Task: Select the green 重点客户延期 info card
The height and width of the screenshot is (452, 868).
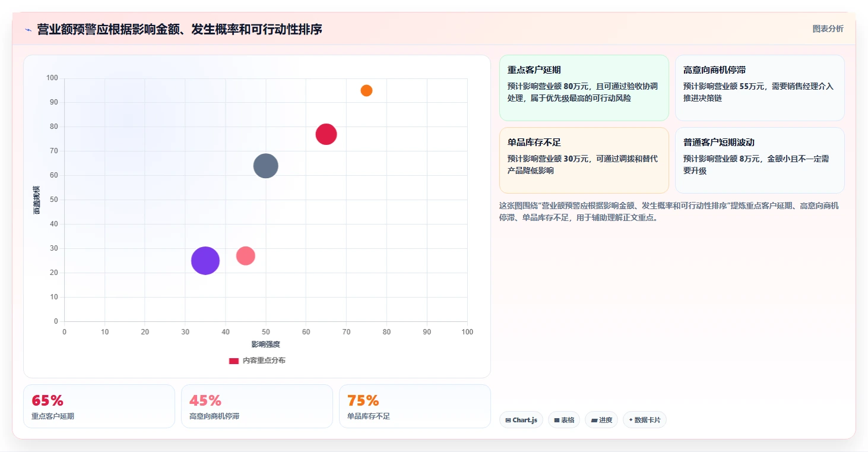Action: tap(584, 88)
